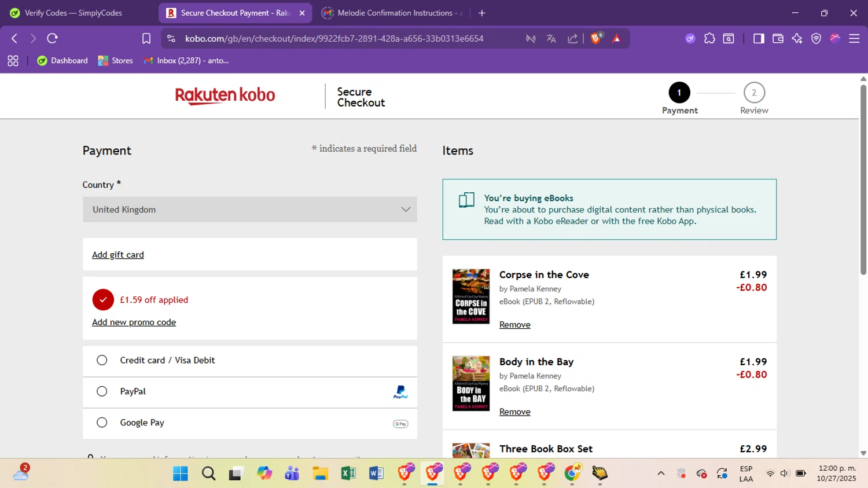The width and height of the screenshot is (868, 488).
Task: Toggle the browser sidebar panel icon
Action: 758,39
